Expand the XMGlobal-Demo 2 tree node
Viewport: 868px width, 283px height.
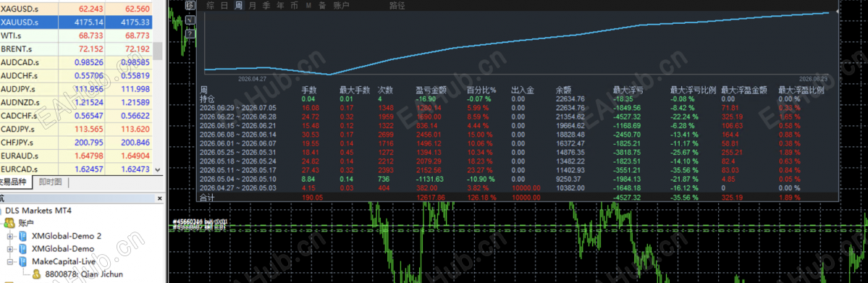[10, 236]
